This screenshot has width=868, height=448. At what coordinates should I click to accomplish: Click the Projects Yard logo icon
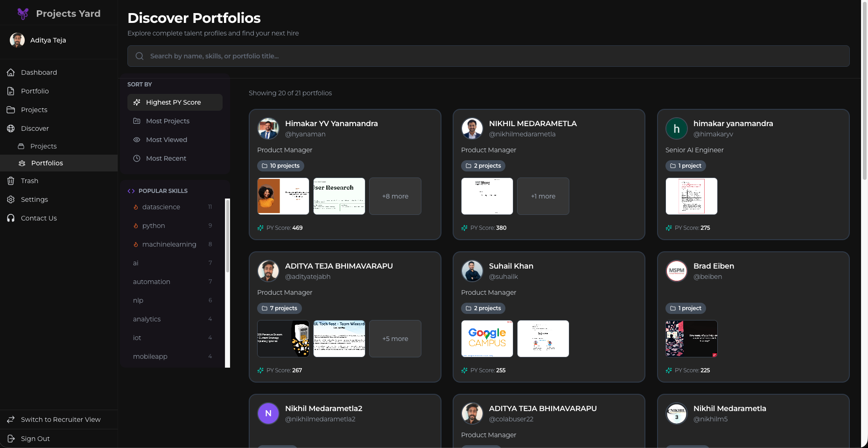tap(23, 14)
